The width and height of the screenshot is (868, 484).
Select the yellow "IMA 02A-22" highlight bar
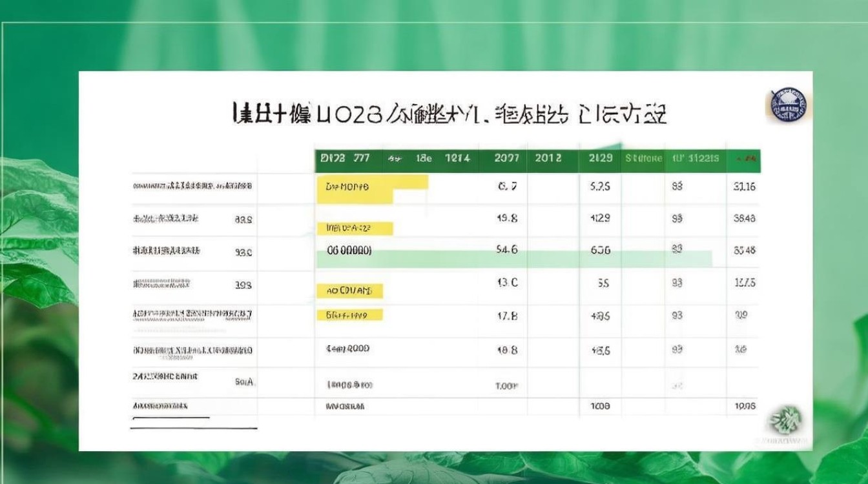[355, 228]
